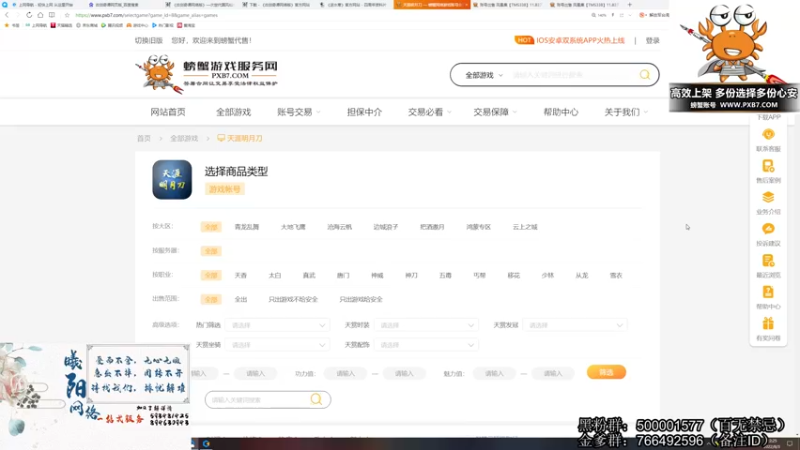The image size is (800, 450).
Task: Click the browser address bar URL
Action: pyautogui.click(x=146, y=15)
